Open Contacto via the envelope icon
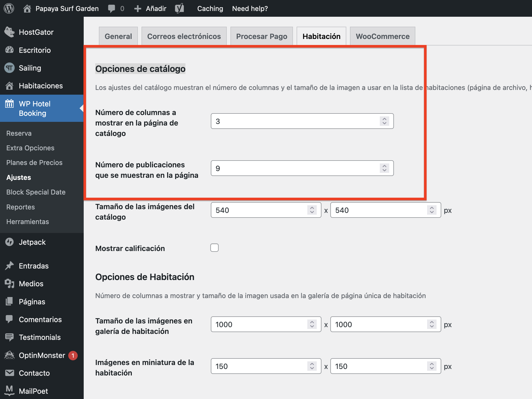 [x=9, y=373]
